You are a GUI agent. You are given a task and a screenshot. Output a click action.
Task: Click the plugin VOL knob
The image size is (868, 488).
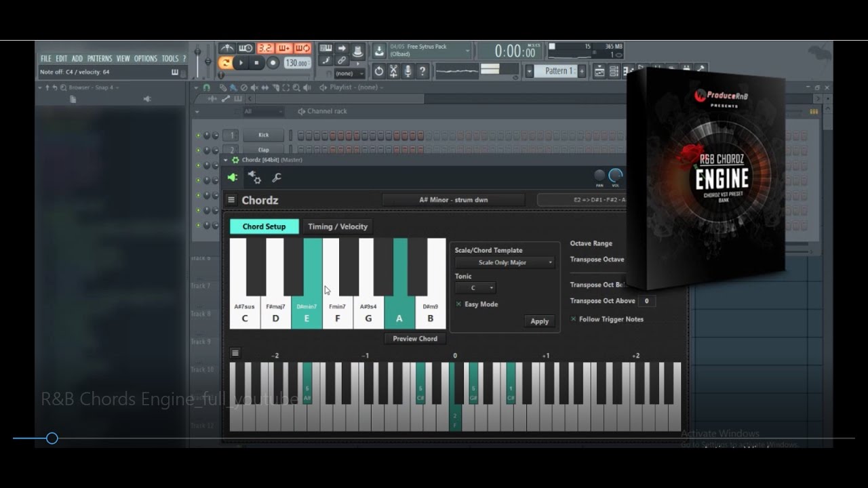pyautogui.click(x=616, y=176)
